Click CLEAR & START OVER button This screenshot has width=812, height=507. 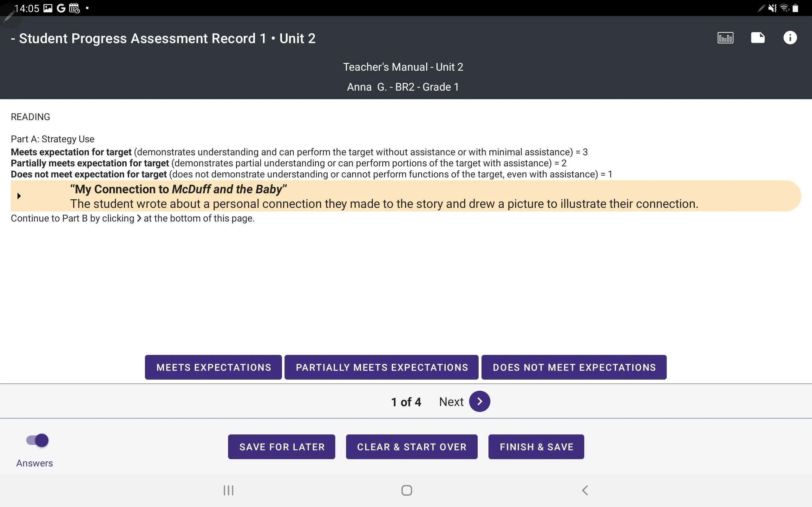[412, 447]
